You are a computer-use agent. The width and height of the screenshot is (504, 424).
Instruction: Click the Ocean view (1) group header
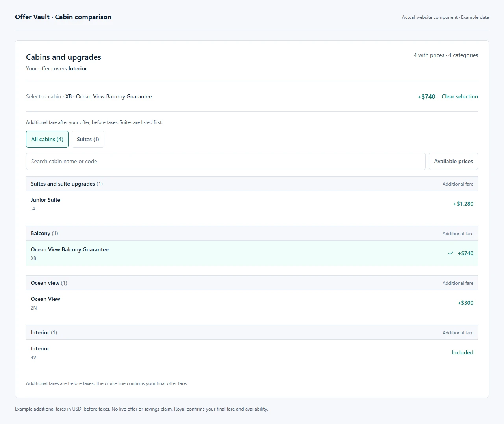tap(252, 283)
